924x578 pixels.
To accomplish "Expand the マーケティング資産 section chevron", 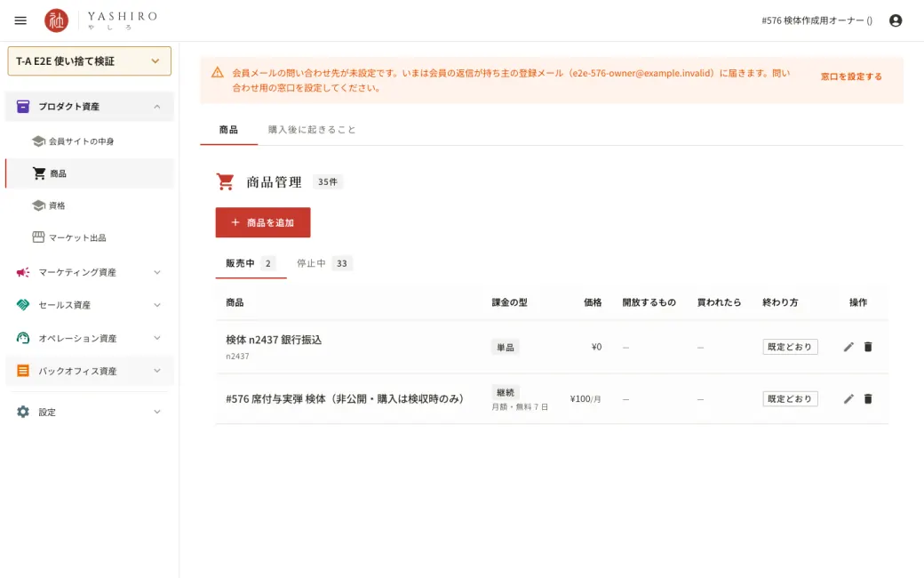I will [156, 272].
